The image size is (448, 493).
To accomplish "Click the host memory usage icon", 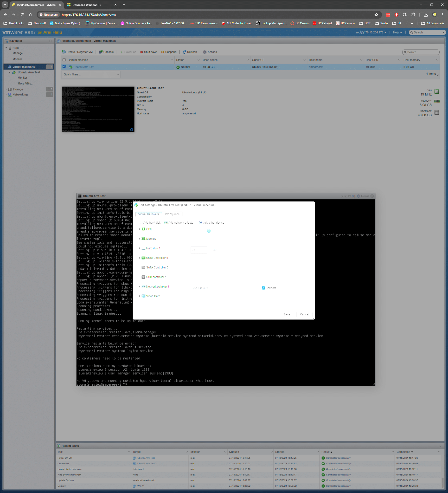I will [437, 101].
